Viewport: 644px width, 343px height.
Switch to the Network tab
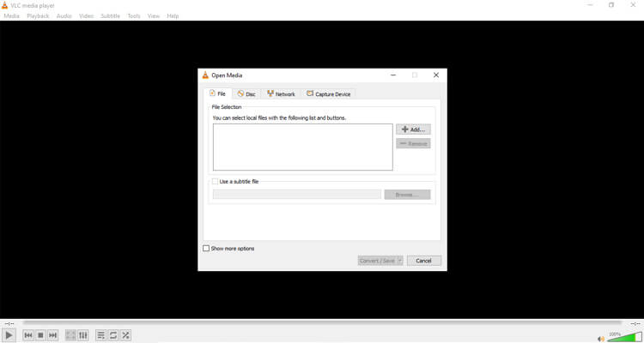[x=281, y=94]
